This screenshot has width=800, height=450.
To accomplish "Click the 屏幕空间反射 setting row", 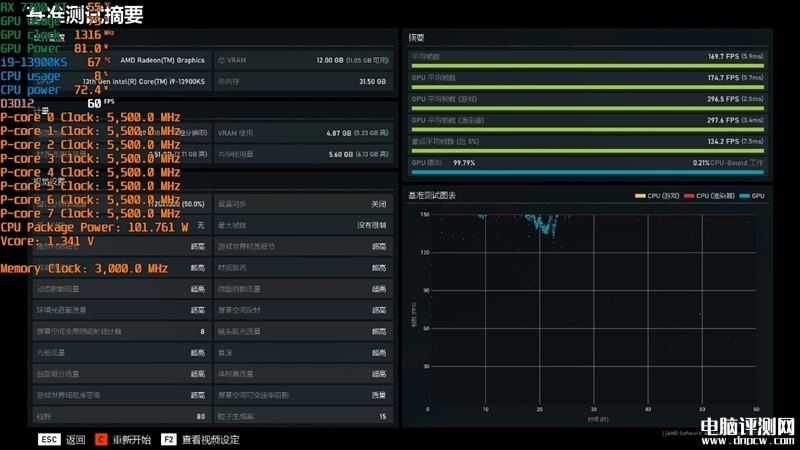I will pyautogui.click(x=303, y=310).
